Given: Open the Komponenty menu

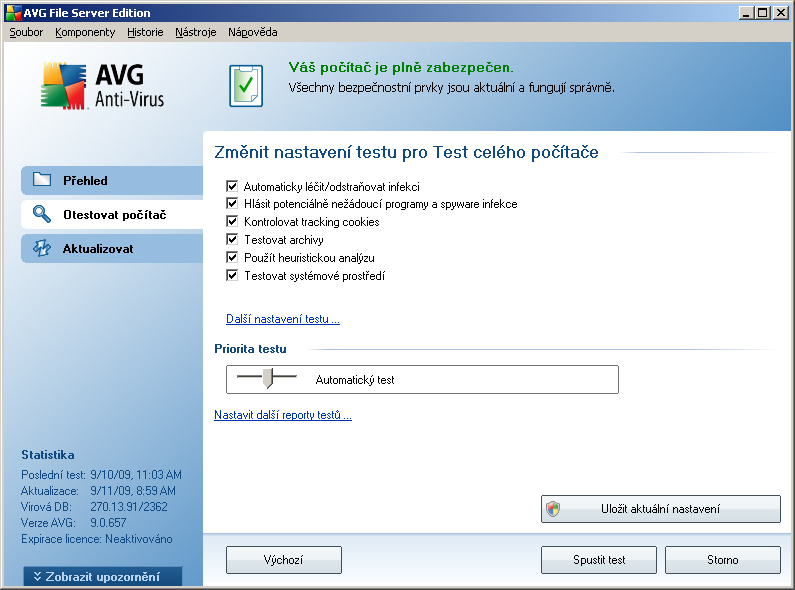Looking at the screenshot, I should click(85, 32).
